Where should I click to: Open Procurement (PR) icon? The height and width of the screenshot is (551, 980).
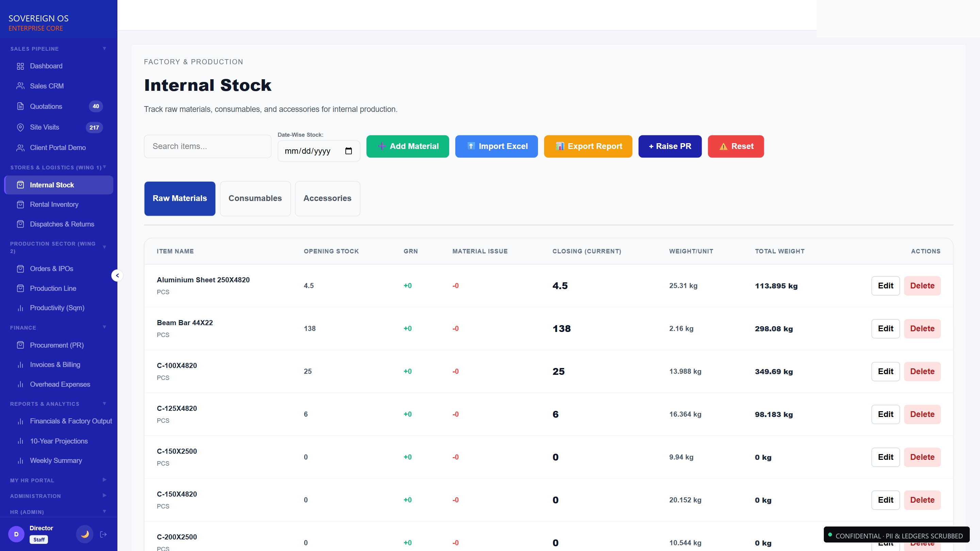[x=20, y=345]
